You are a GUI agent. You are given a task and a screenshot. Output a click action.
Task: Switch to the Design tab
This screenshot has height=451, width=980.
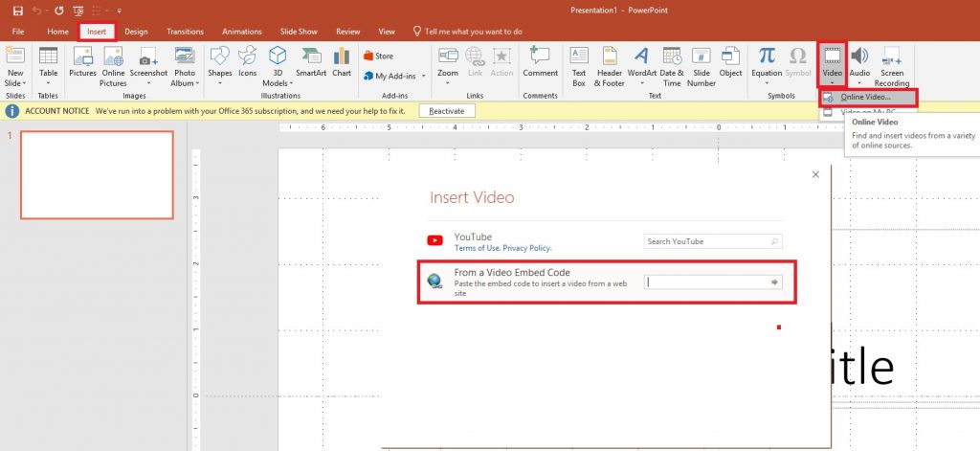pos(136,32)
